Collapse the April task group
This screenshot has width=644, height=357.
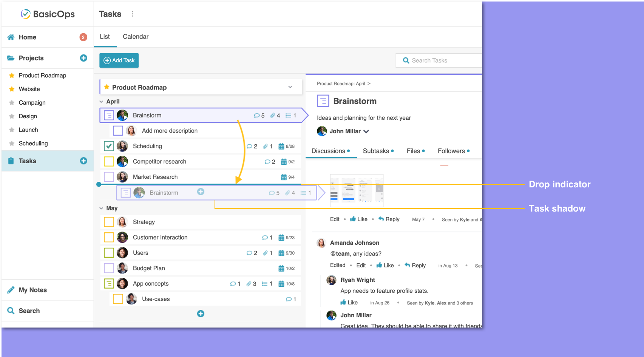pos(101,101)
